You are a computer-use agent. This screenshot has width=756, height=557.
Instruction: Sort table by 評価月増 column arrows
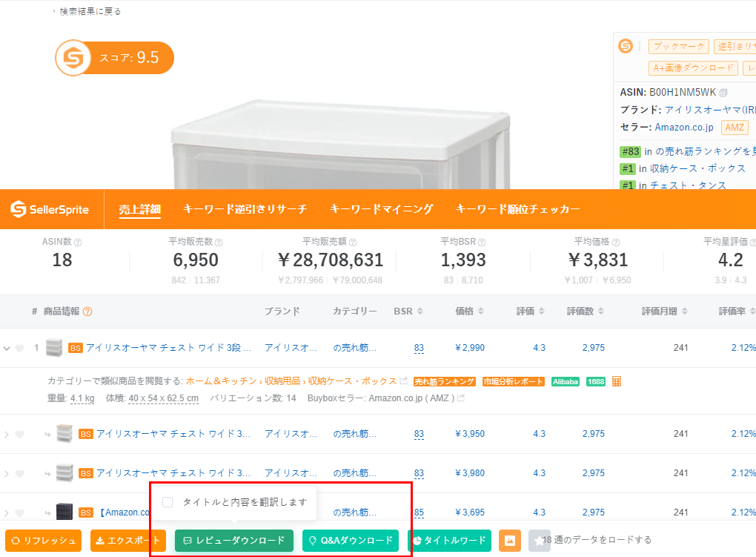[x=685, y=312]
